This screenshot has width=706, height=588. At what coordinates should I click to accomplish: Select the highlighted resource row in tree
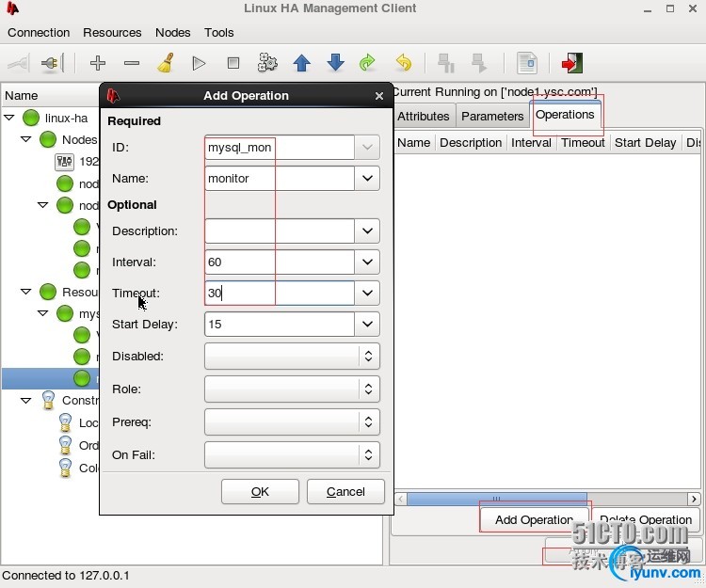pyautogui.click(x=51, y=378)
